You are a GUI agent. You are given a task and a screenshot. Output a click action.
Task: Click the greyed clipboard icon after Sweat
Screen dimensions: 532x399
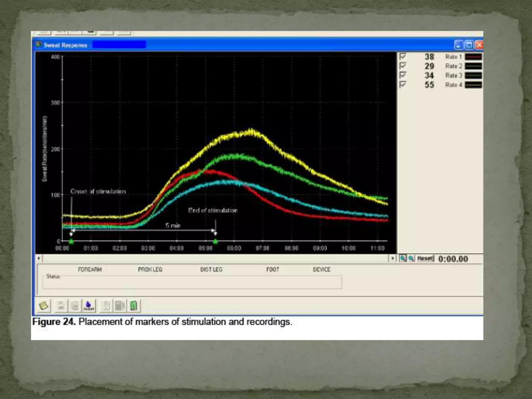coord(106,305)
